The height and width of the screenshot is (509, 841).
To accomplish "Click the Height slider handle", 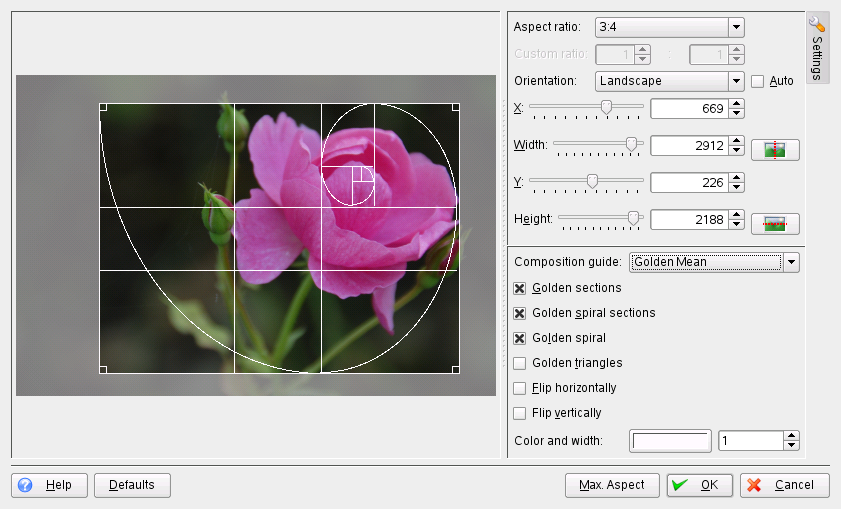I will [x=633, y=218].
